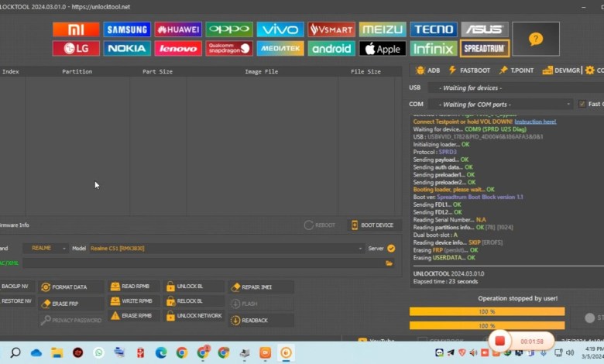The image size is (604, 364).
Task: Click the Part Size column header
Action: pyautogui.click(x=157, y=71)
